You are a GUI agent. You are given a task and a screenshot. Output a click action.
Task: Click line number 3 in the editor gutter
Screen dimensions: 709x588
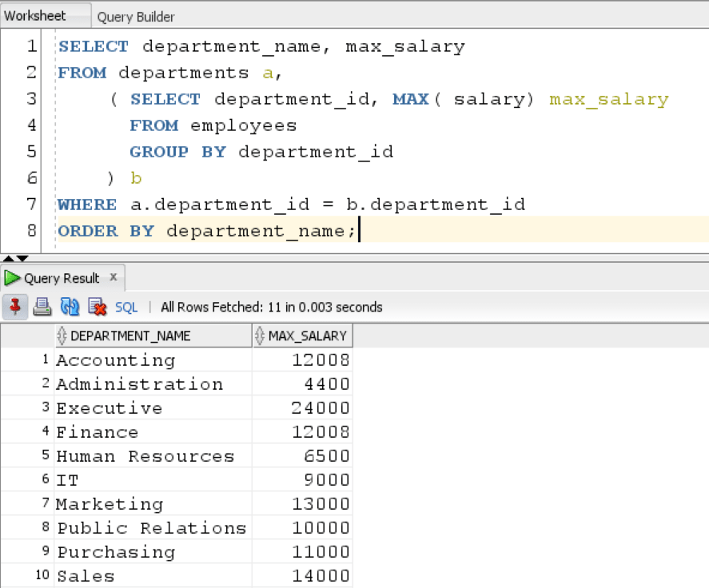coord(30,99)
